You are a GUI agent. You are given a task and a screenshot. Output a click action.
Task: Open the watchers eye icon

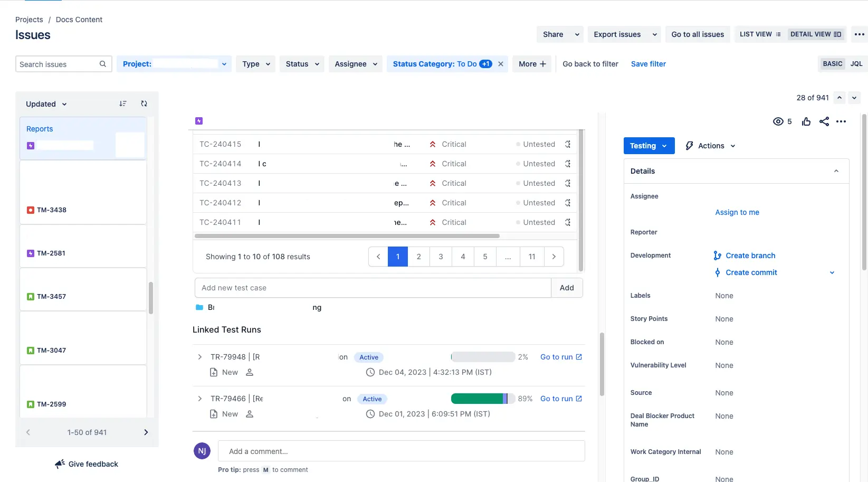[x=778, y=122]
